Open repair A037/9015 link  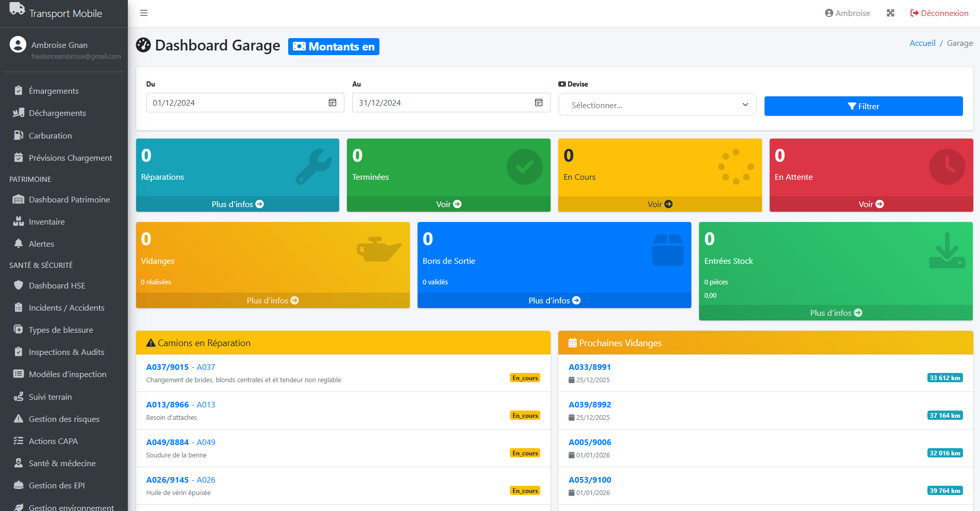pyautogui.click(x=168, y=367)
